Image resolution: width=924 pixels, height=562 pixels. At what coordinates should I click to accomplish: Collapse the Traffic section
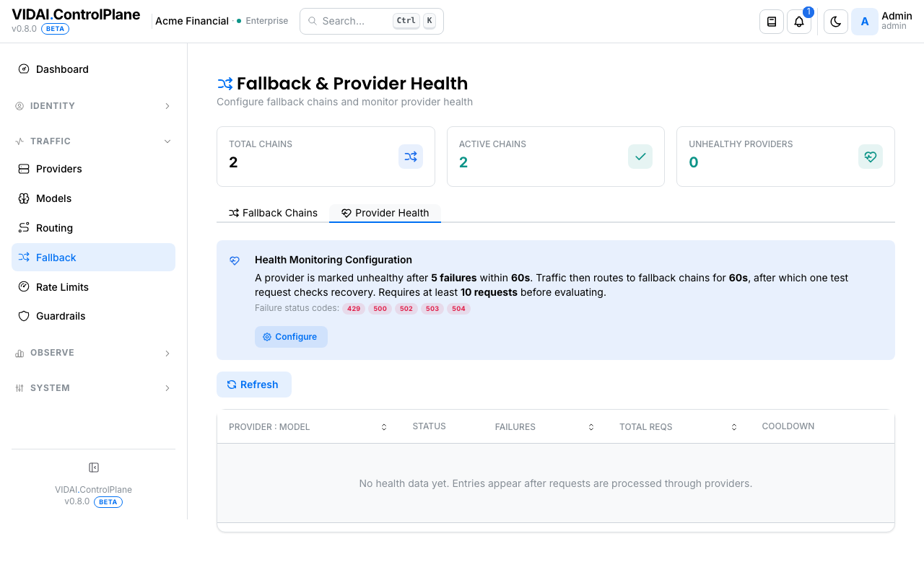93,141
